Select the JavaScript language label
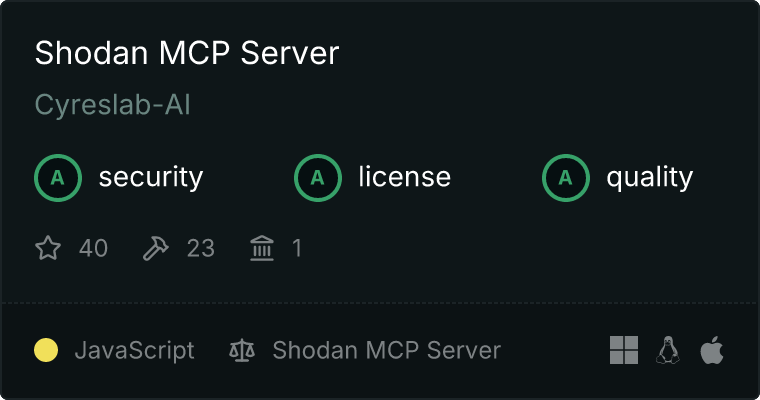This screenshot has height=400, width=760. pos(134,350)
